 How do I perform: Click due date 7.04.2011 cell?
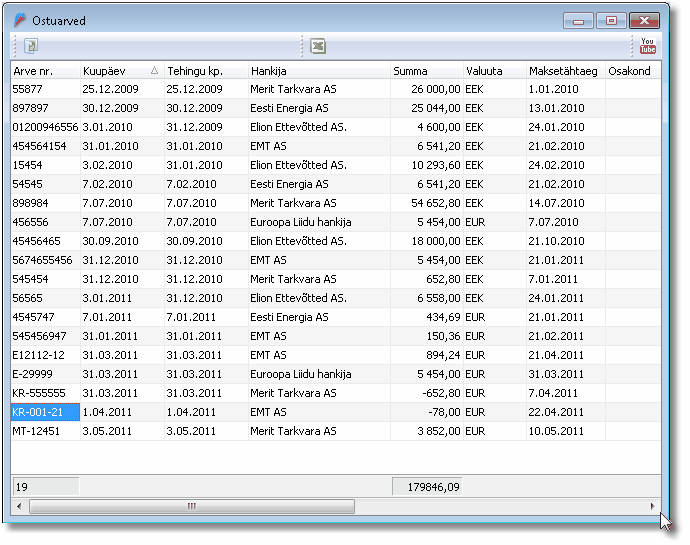(566, 393)
